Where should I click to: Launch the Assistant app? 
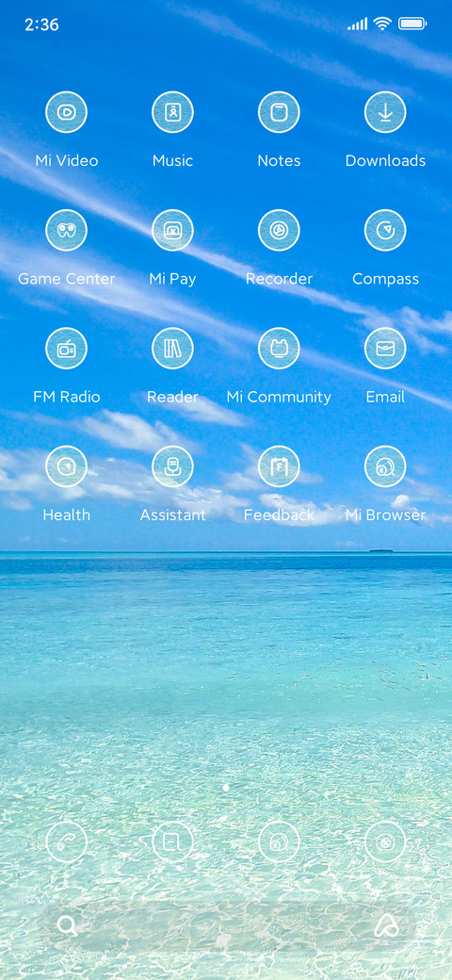tap(172, 466)
